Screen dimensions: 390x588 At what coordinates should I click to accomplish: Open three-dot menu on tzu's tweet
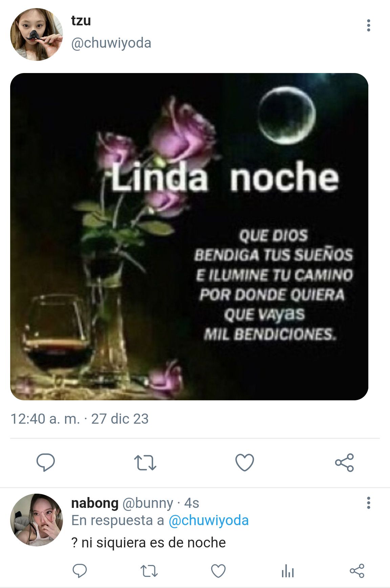[368, 25]
